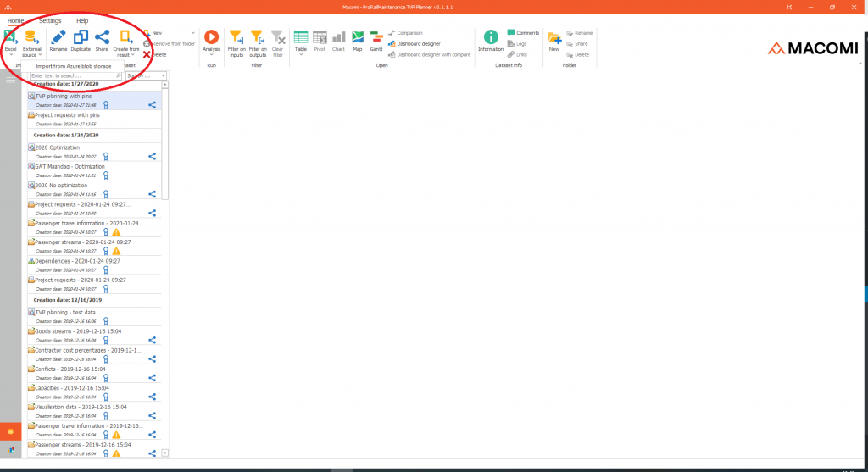Apply Filter on inputs
Image resolution: width=868 pixels, height=472 pixels.
pyautogui.click(x=236, y=38)
